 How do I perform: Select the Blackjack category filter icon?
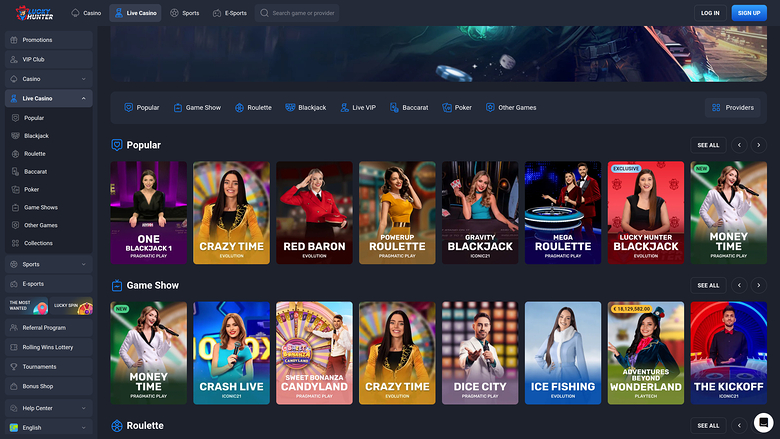click(290, 107)
